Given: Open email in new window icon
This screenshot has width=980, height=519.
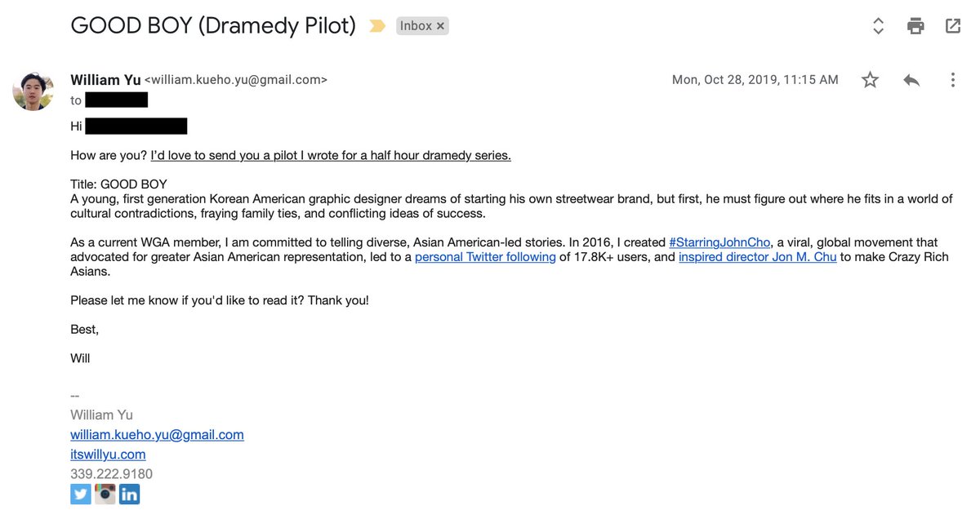Looking at the screenshot, I should (953, 25).
